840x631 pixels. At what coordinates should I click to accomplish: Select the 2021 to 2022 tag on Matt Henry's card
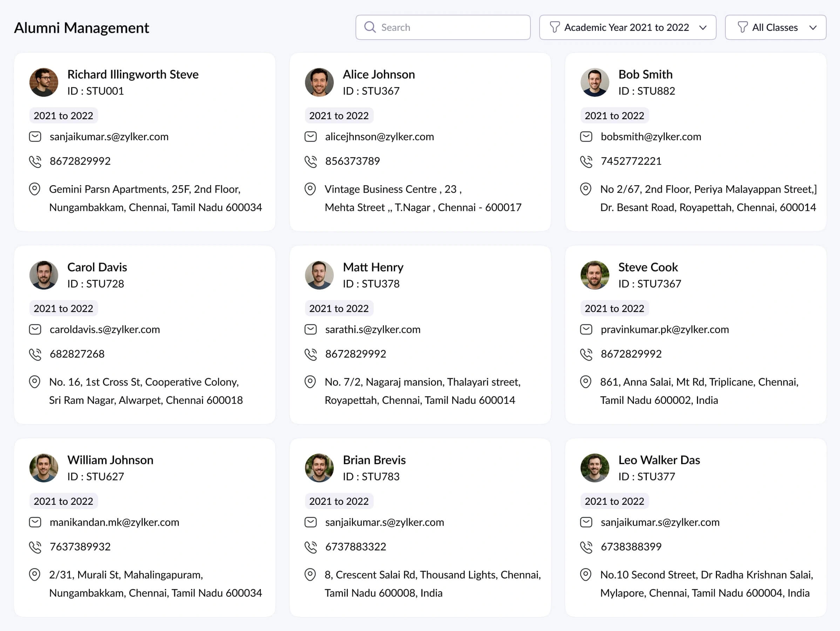pos(339,309)
